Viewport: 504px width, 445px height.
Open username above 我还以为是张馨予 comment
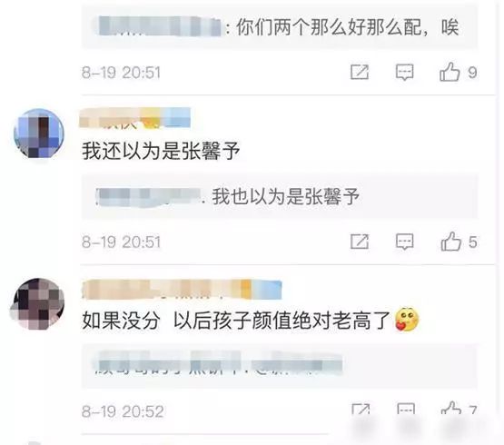coord(135,118)
